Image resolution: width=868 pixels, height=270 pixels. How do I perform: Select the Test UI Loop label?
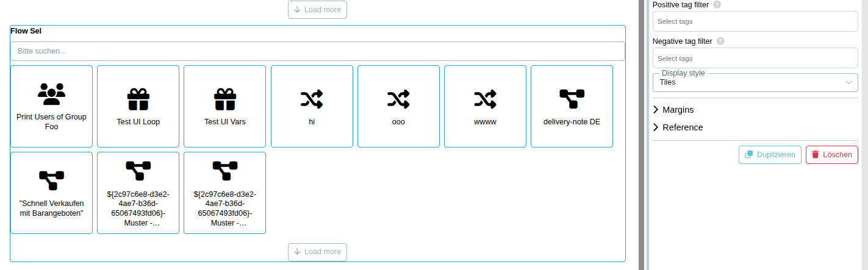point(138,122)
